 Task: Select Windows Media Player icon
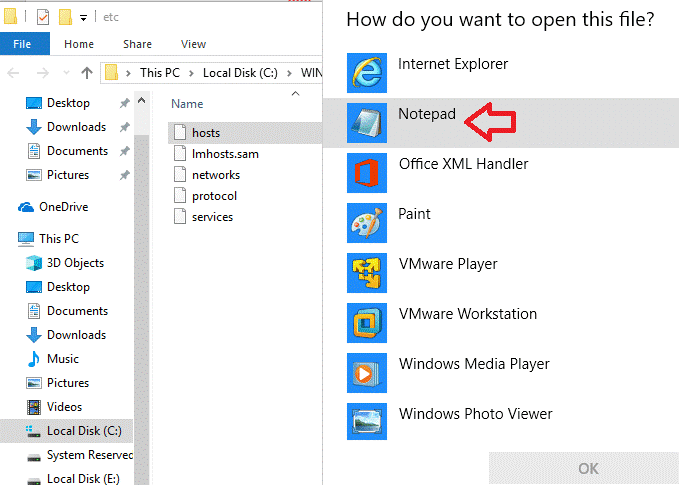(x=366, y=373)
